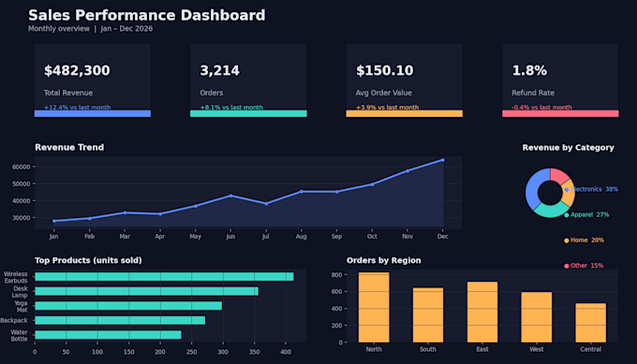This screenshot has height=364, width=637.
Task: Click the Water Bottle bar
Action: pyautogui.click(x=108, y=335)
